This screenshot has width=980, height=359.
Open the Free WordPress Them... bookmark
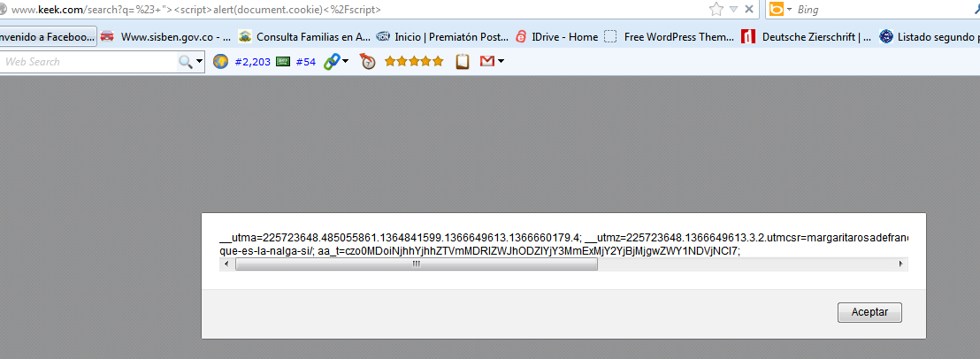[670, 37]
